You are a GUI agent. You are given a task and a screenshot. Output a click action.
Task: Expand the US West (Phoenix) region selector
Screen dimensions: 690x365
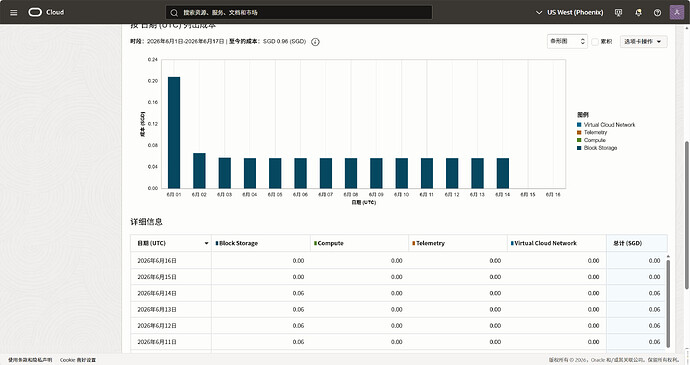[569, 12]
